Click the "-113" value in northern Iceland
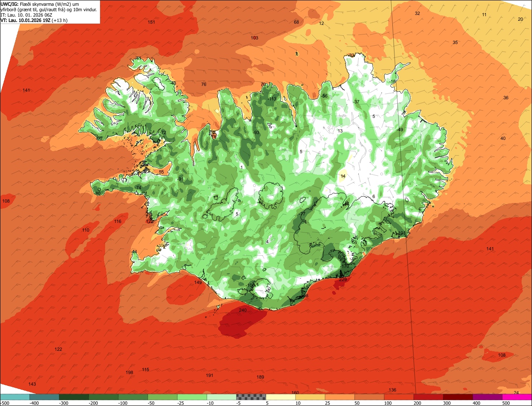This screenshot has height=406, width=532. click(272, 99)
